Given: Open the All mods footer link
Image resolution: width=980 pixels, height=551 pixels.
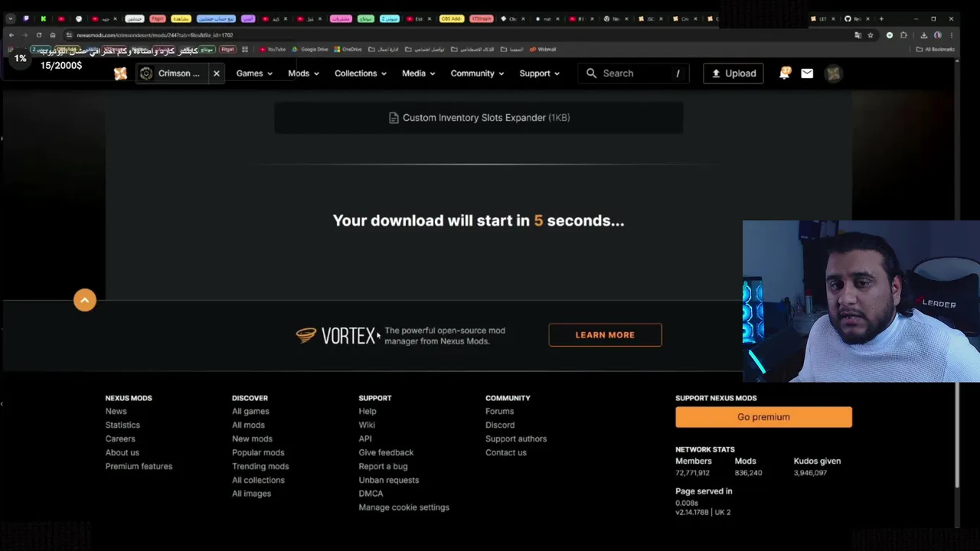Looking at the screenshot, I should (248, 425).
